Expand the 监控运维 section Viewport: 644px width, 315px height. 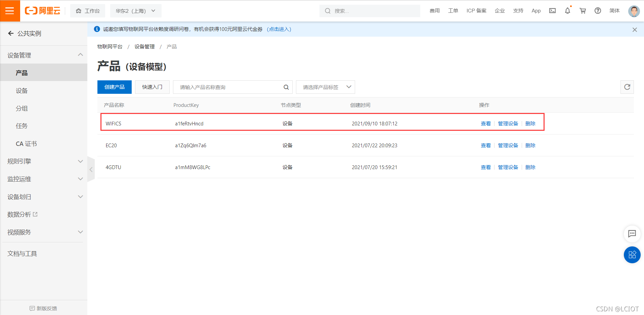coord(44,179)
